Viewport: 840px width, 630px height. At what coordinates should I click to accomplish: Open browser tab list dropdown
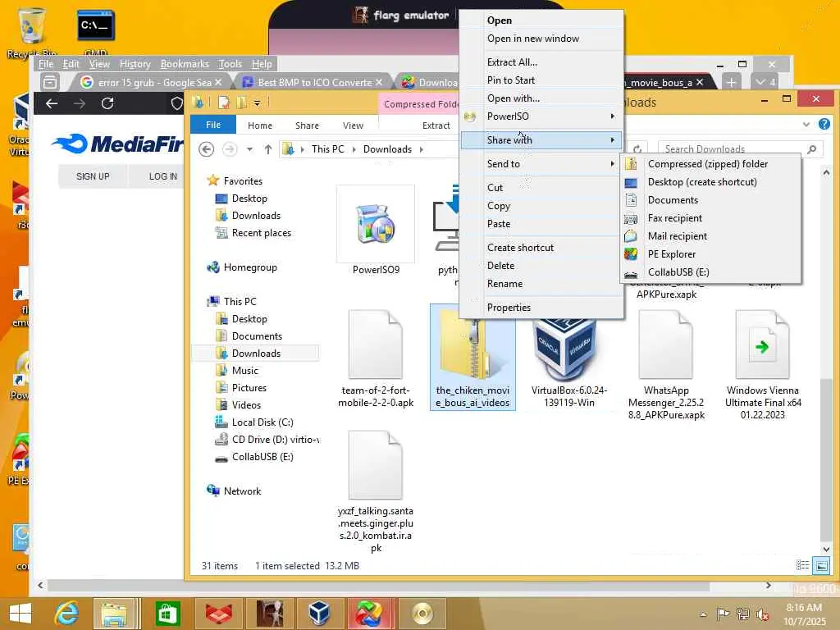[x=765, y=82]
